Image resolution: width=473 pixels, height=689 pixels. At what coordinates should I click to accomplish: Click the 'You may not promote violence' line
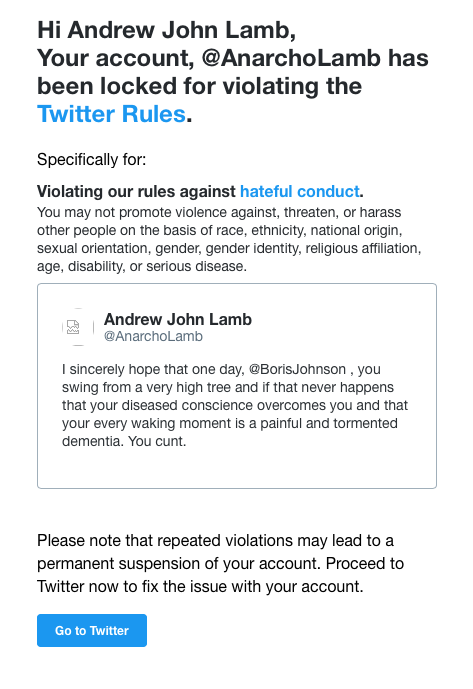click(219, 212)
